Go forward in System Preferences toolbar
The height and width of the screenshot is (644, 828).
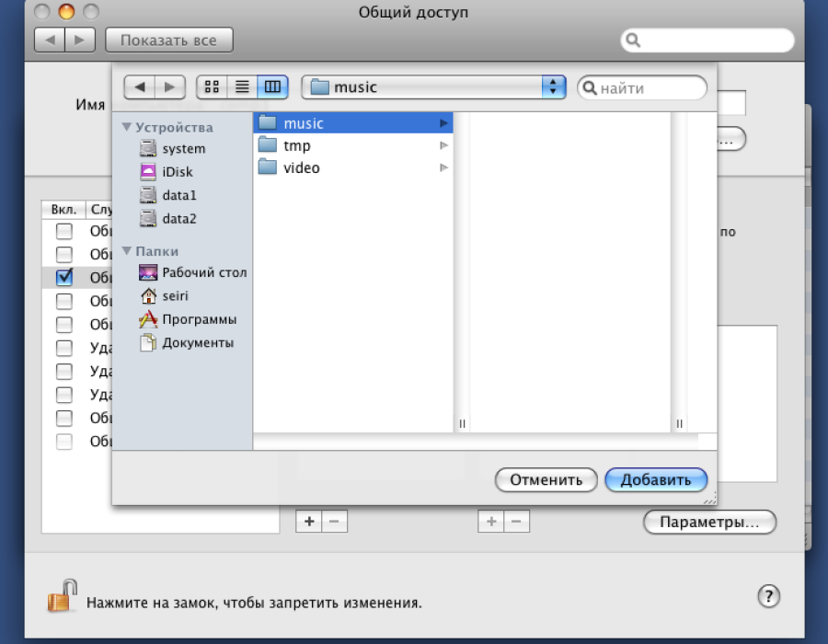[80, 40]
